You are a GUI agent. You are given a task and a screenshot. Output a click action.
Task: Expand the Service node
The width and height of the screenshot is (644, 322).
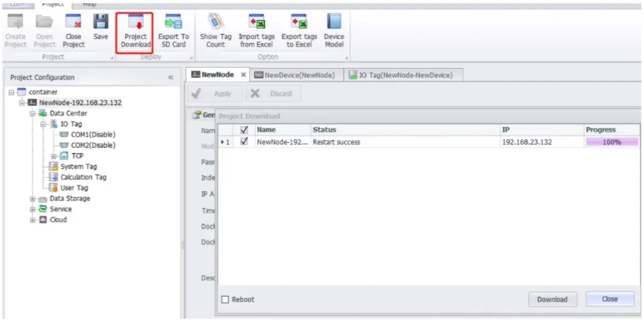point(32,209)
